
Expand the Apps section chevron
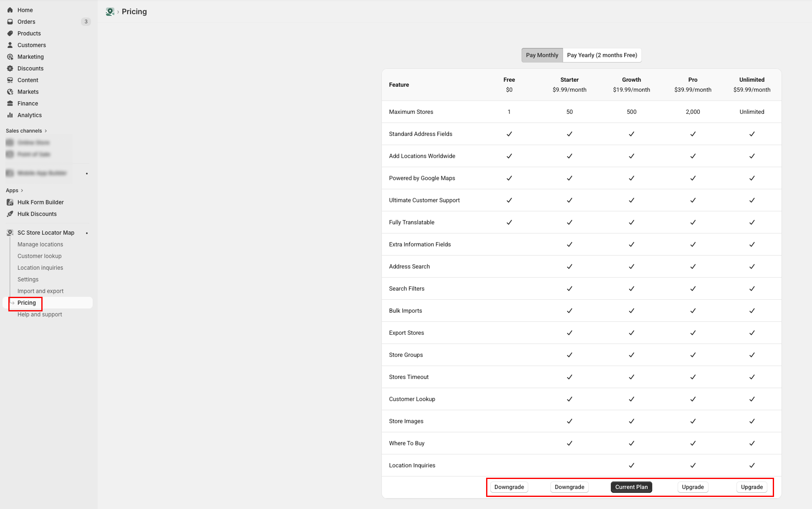22,191
